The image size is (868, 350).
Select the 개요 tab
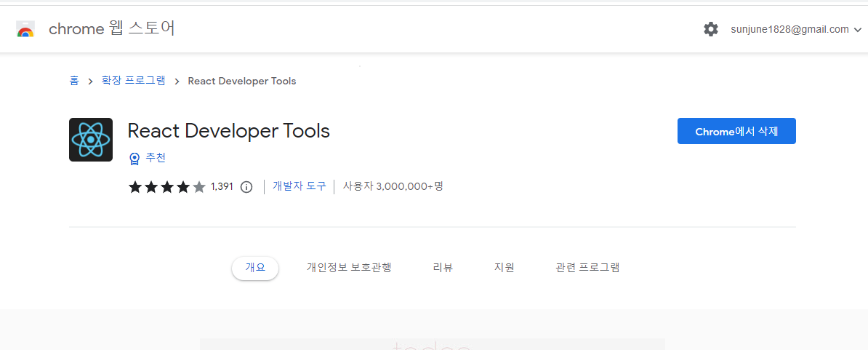[x=255, y=268]
